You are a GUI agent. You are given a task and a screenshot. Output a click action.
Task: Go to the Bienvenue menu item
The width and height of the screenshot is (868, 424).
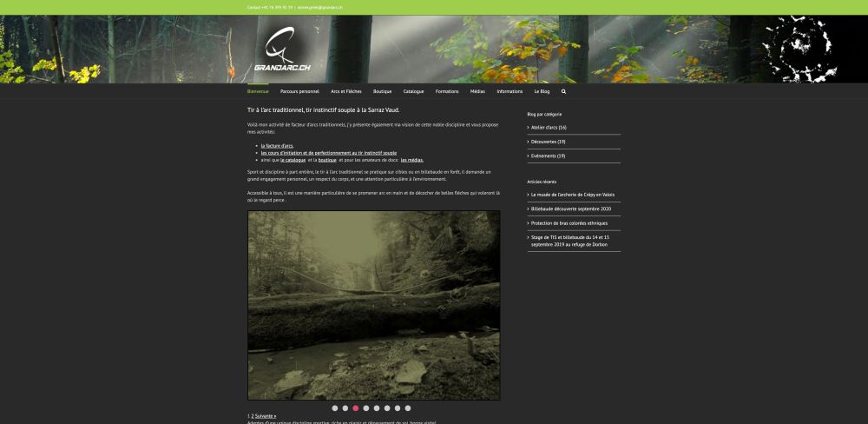258,91
